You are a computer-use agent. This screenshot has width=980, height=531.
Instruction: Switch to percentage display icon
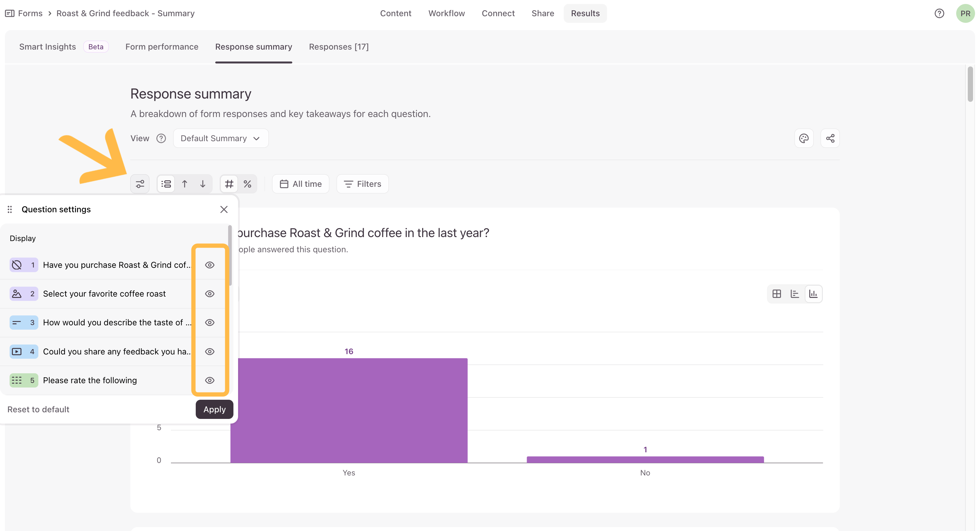[247, 184]
